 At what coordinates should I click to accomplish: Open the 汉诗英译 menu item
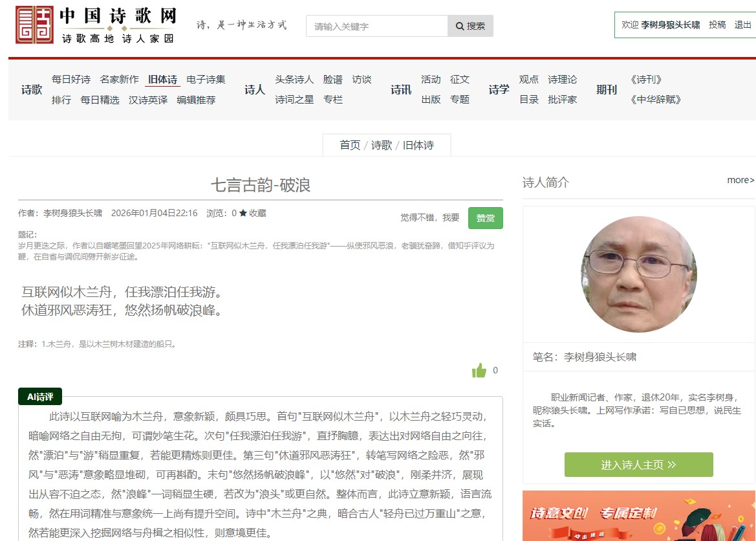click(148, 100)
